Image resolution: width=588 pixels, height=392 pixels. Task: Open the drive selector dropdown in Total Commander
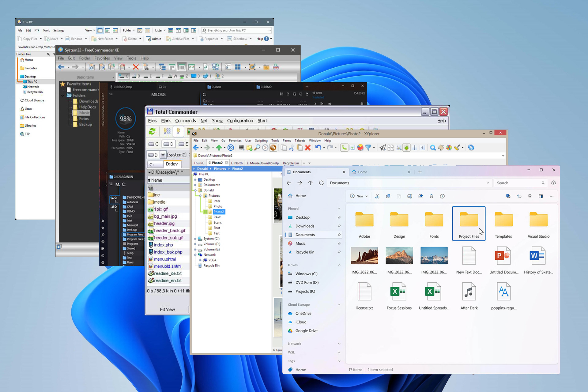click(163, 155)
